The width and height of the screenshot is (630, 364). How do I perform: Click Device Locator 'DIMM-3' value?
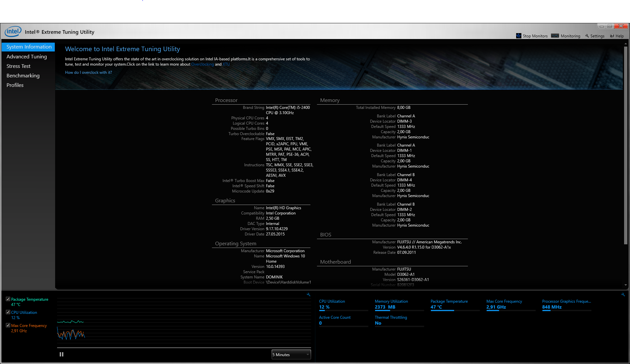pyautogui.click(x=404, y=121)
